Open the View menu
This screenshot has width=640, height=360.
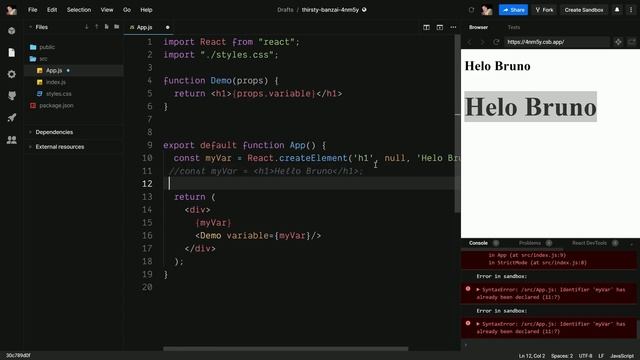pyautogui.click(x=107, y=10)
